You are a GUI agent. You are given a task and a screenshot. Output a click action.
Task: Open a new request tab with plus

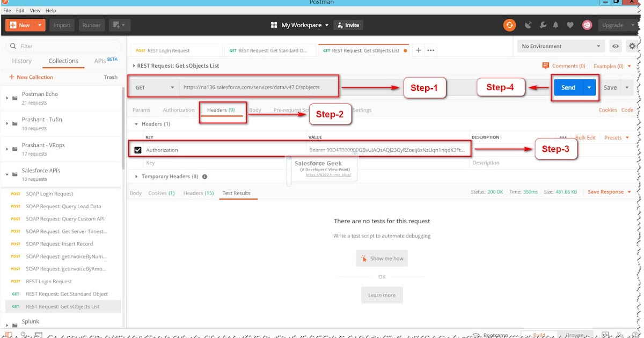[x=419, y=50]
